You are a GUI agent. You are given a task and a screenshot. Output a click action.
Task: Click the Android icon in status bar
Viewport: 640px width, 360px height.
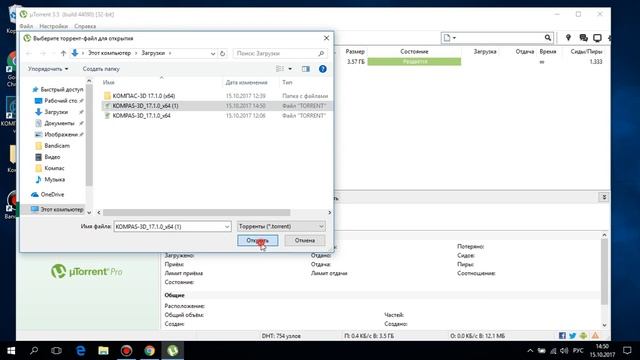tap(584, 336)
